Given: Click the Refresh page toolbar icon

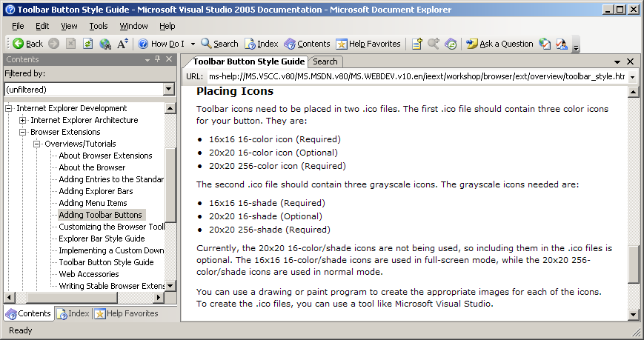Looking at the screenshot, I should (x=87, y=44).
